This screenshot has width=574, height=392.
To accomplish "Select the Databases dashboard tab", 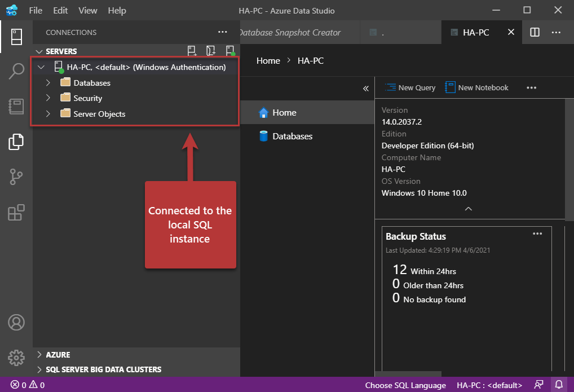I will click(x=292, y=136).
